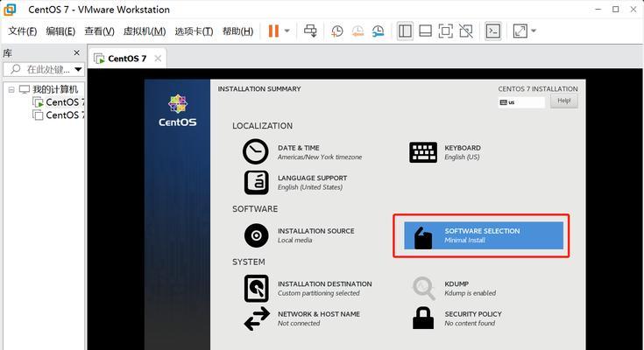Viewport: 644px width, 350px height.
Task: Revert to the previous snapshot
Action: click(357, 31)
